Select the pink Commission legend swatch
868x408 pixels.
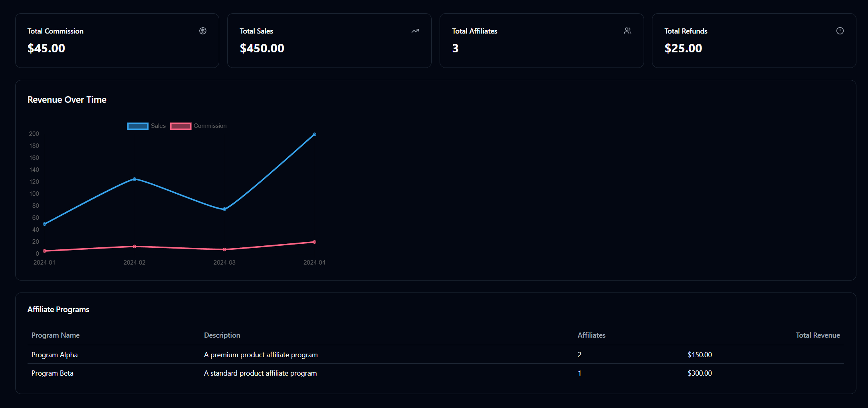[180, 126]
